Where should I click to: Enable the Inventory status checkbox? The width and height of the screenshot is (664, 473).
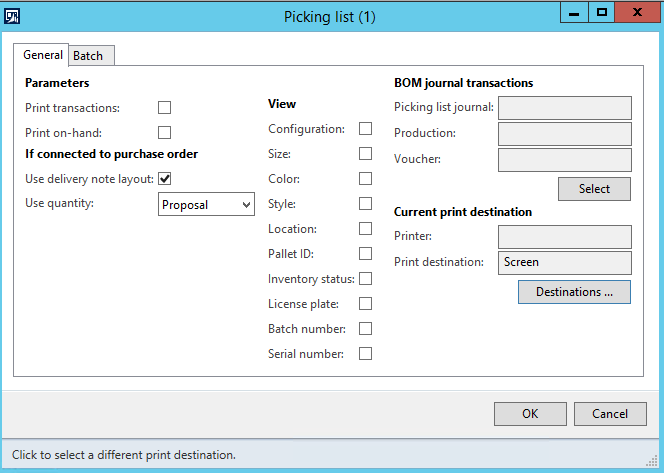(366, 279)
